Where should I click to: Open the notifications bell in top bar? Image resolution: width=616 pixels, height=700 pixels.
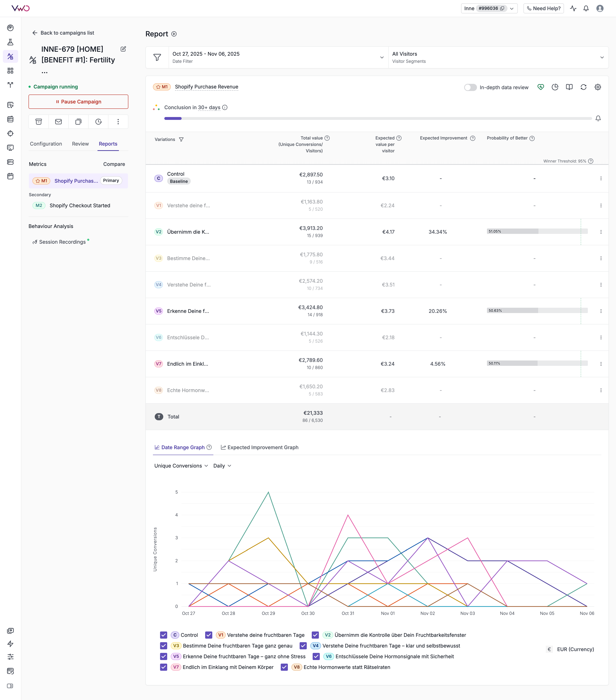click(x=586, y=9)
